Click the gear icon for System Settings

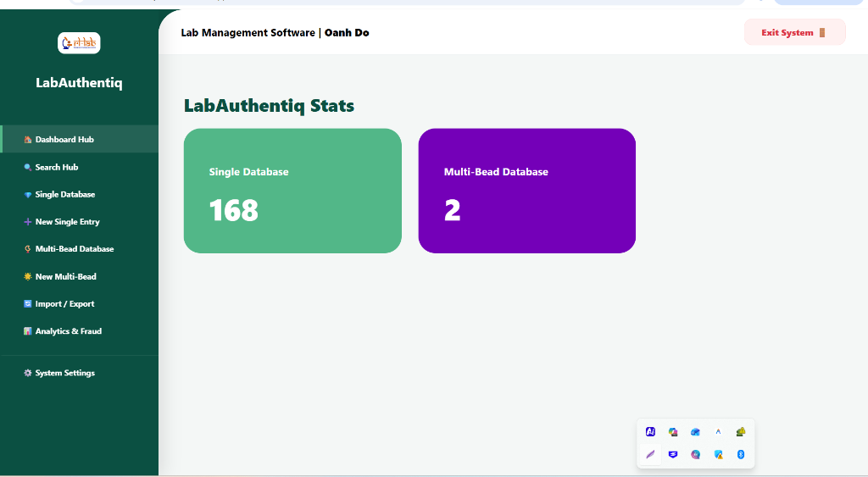pyautogui.click(x=28, y=373)
